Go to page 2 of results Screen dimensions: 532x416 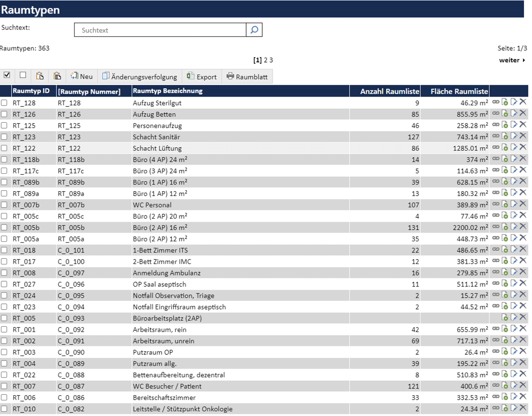[x=266, y=60]
